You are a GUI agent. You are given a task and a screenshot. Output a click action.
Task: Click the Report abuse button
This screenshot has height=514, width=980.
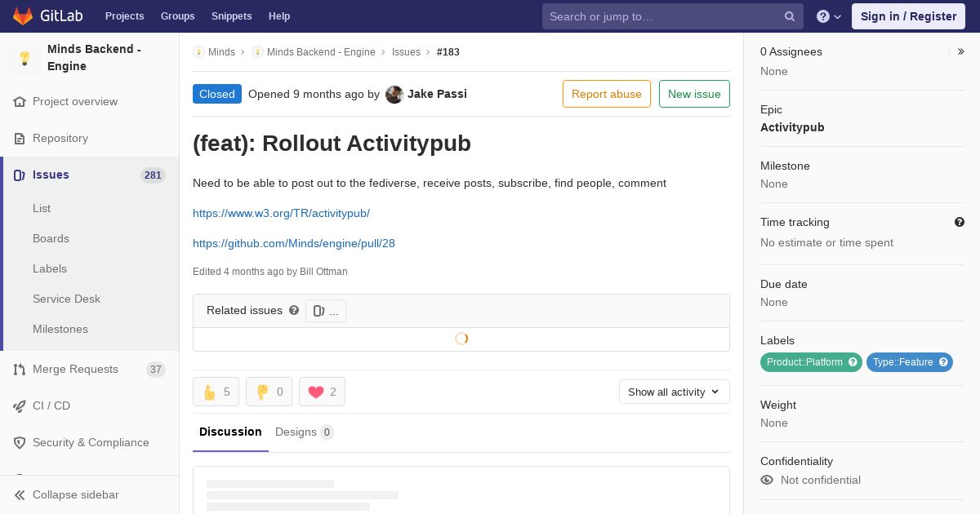point(607,94)
